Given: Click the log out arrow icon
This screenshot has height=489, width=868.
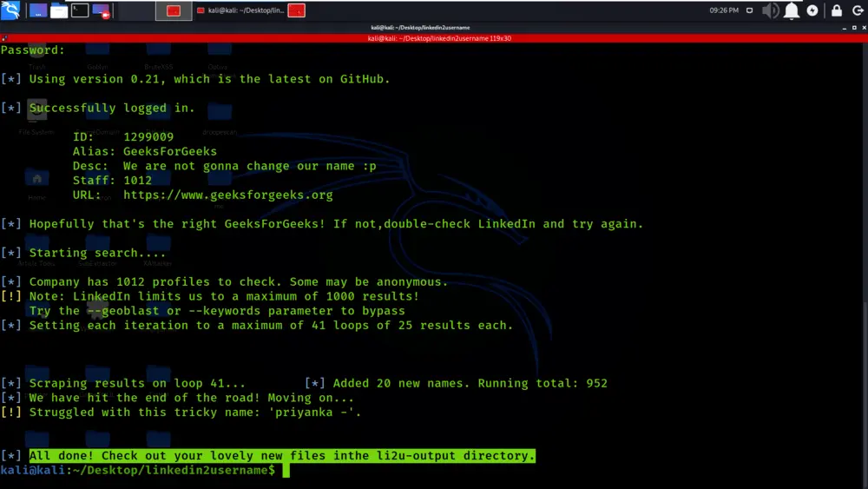Looking at the screenshot, I should coord(858,10).
